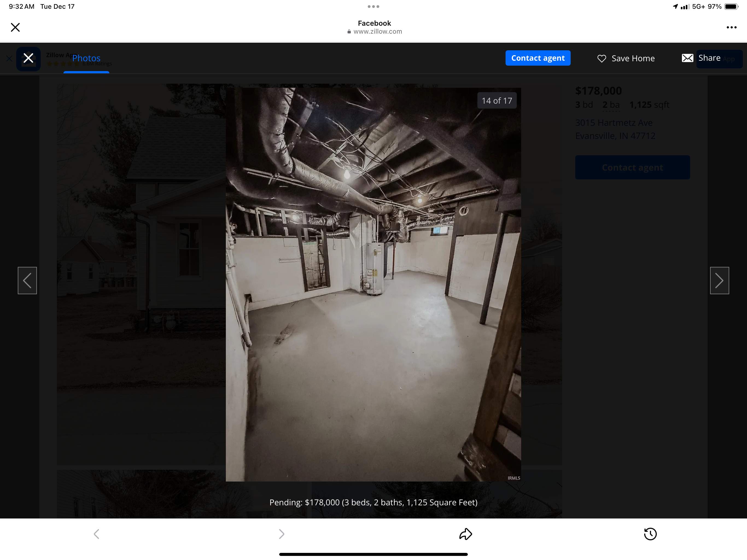Open browsing history clock icon
Viewport: 747px width, 560px height.
[650, 534]
